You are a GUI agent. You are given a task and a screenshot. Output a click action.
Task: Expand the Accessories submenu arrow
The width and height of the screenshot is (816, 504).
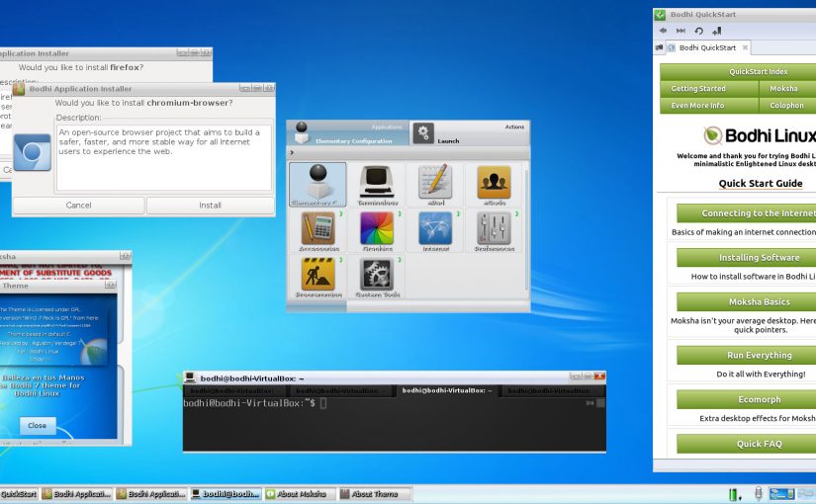click(x=341, y=213)
